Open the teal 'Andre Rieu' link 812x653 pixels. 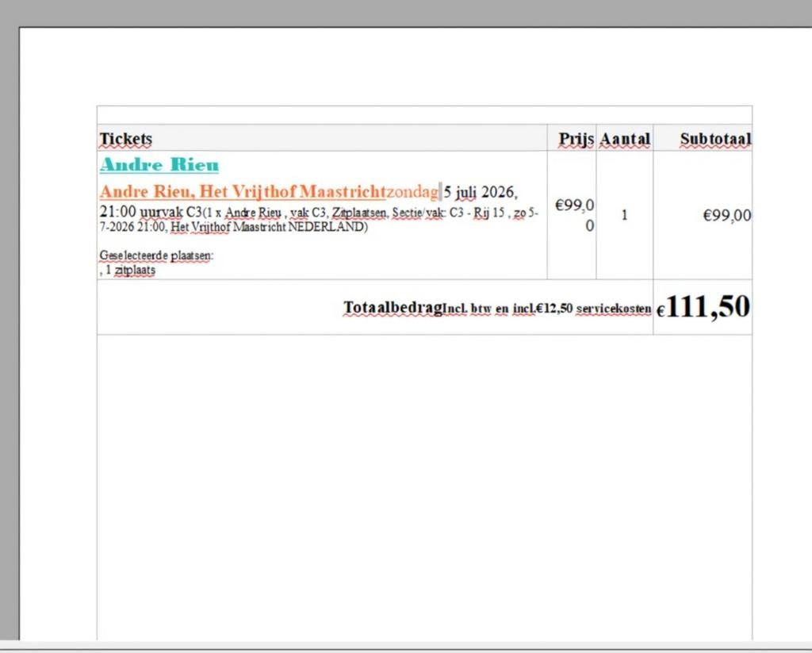coord(159,165)
